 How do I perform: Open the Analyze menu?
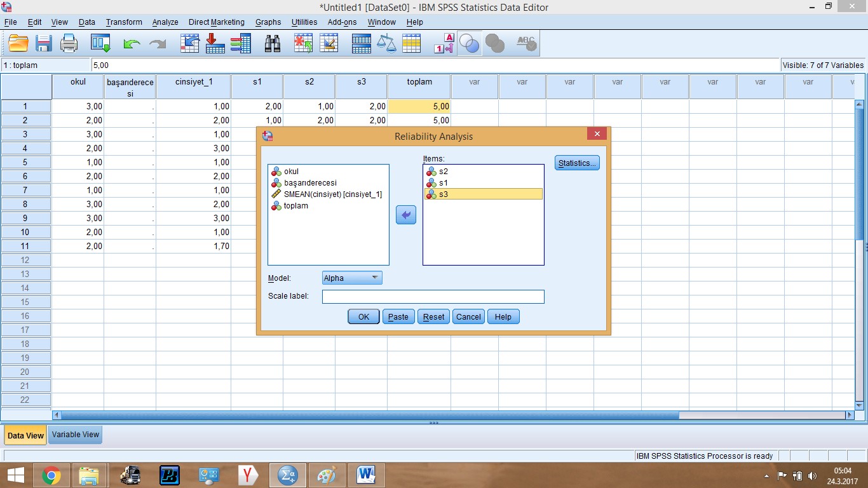165,22
